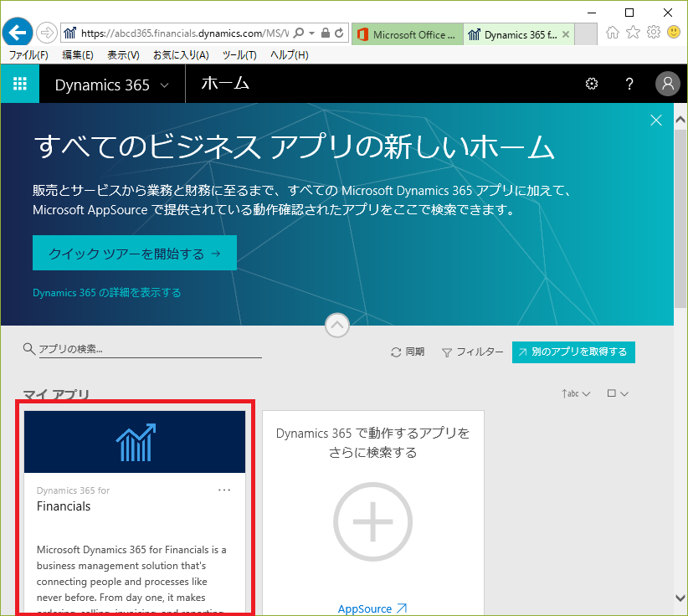The height and width of the screenshot is (616, 688).
Task: Open the ファイル(F) menu
Action: [28, 55]
